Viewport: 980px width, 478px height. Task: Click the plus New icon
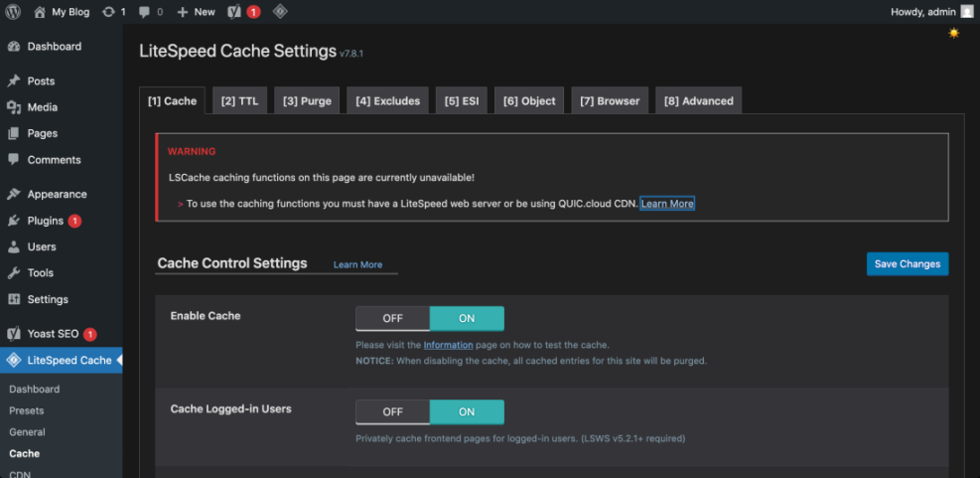183,12
